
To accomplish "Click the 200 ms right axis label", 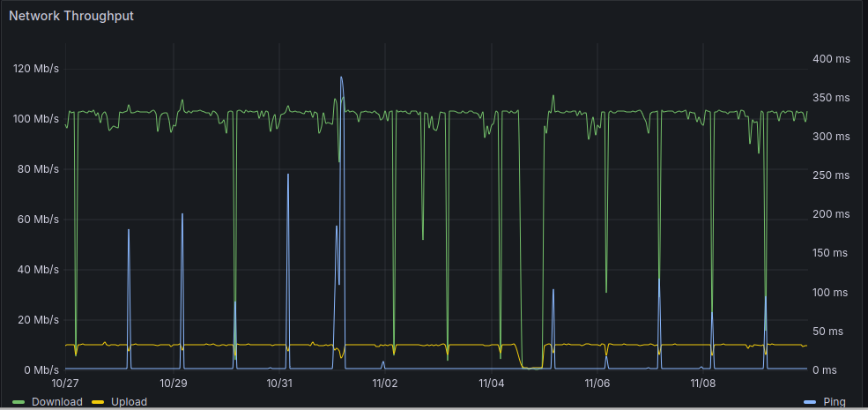I will [831, 214].
